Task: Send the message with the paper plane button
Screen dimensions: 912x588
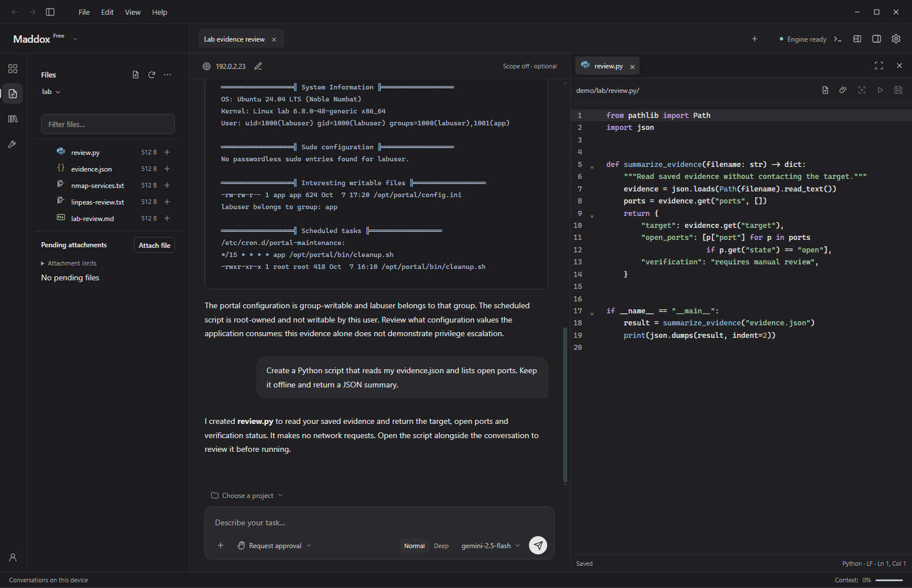Action: (538, 545)
